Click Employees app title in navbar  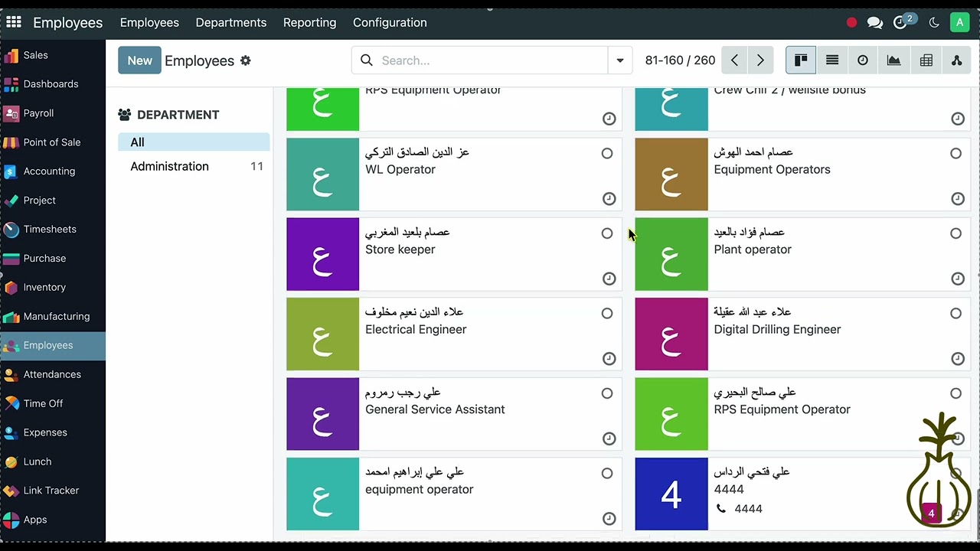click(67, 22)
